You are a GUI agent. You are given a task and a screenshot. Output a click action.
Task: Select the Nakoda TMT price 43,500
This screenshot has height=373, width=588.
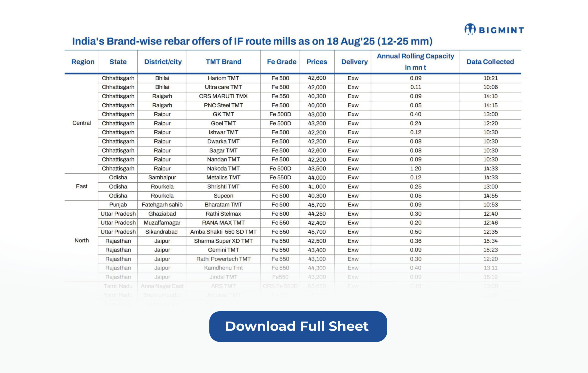pyautogui.click(x=317, y=169)
